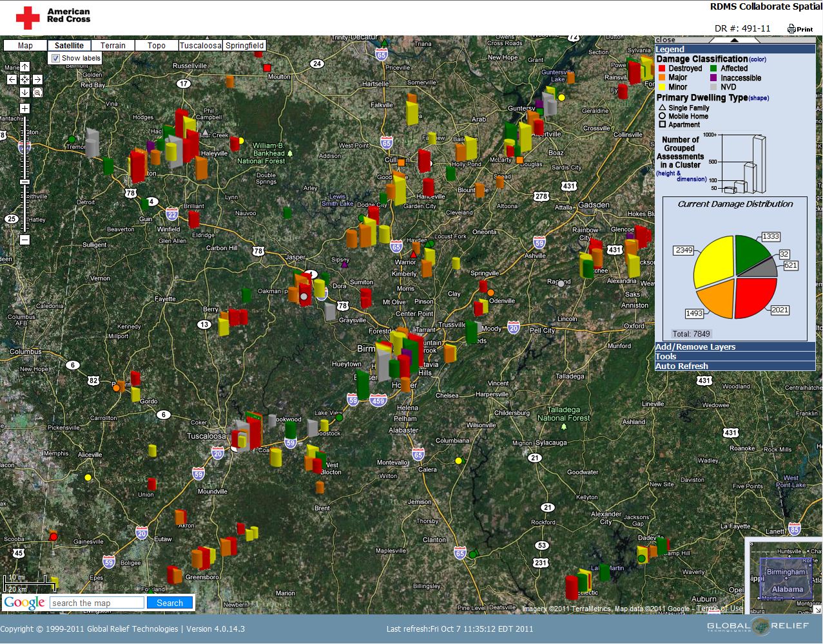Click the zoom slider handle
Screen dimensions: 823x644
(x=24, y=182)
